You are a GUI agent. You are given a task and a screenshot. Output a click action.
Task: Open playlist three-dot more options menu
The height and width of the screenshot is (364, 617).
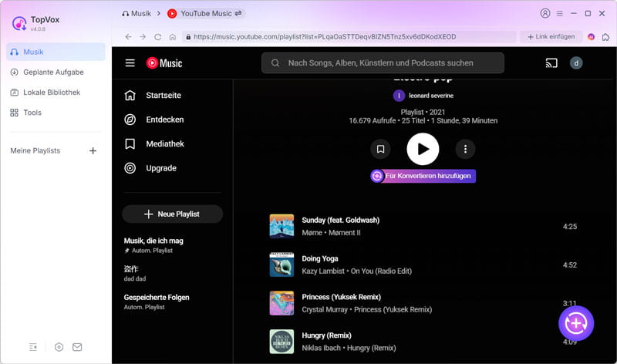point(465,149)
